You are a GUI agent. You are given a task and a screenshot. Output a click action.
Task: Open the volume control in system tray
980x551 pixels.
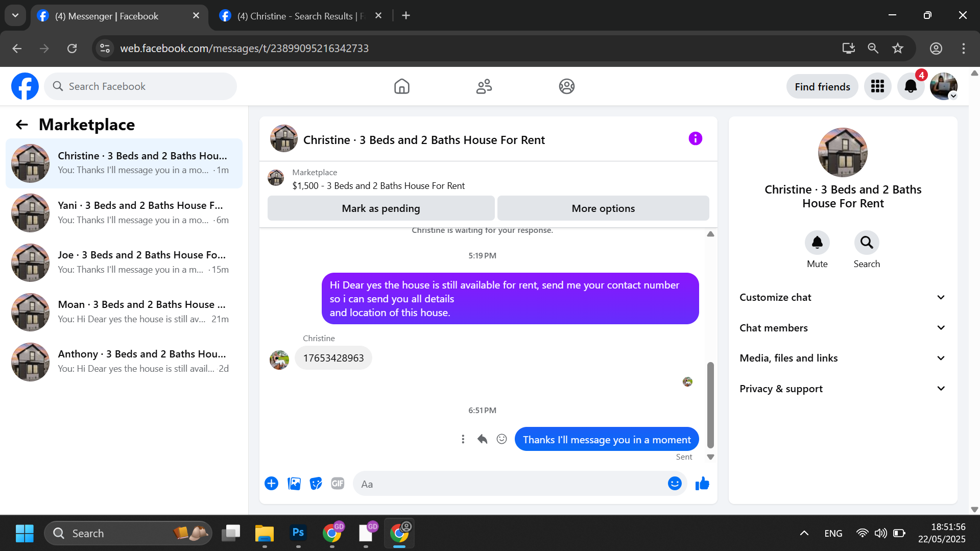pos(880,533)
